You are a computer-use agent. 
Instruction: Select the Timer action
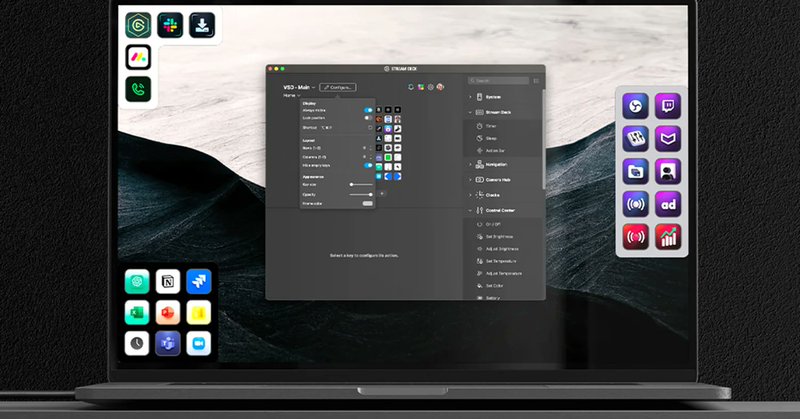point(503,126)
